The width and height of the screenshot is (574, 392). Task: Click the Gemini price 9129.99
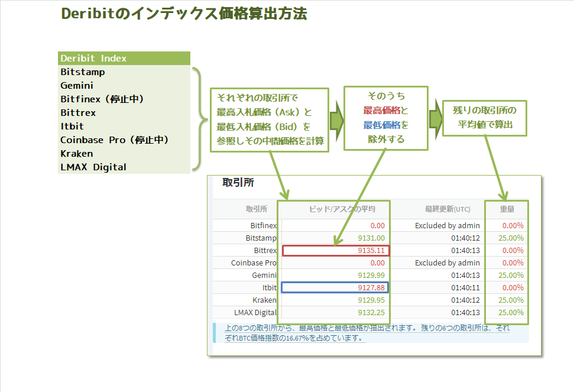tap(371, 276)
